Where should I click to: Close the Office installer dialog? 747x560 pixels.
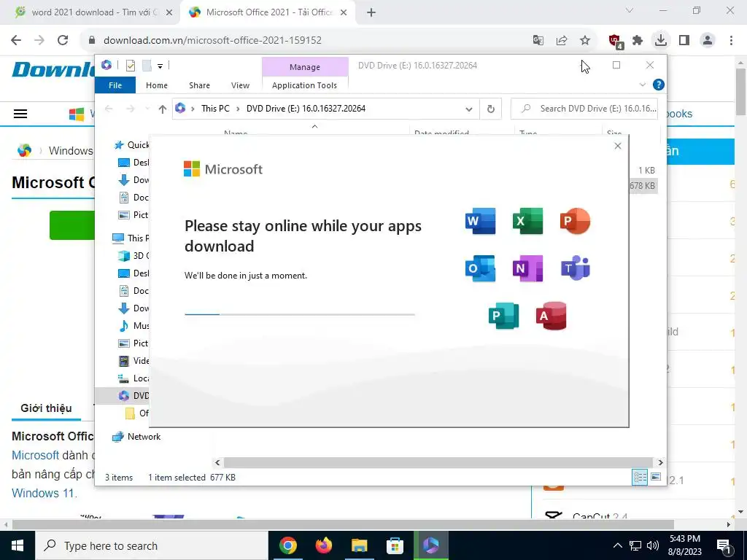coord(618,146)
